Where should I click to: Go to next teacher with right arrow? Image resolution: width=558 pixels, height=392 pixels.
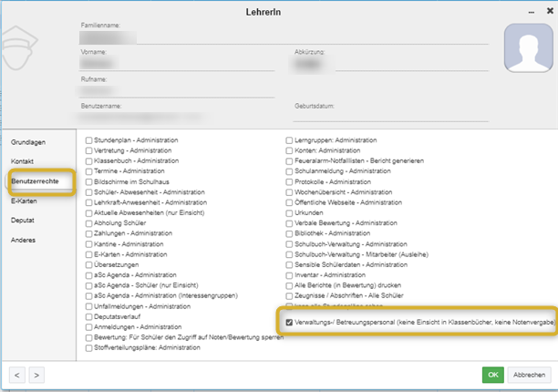(36, 375)
